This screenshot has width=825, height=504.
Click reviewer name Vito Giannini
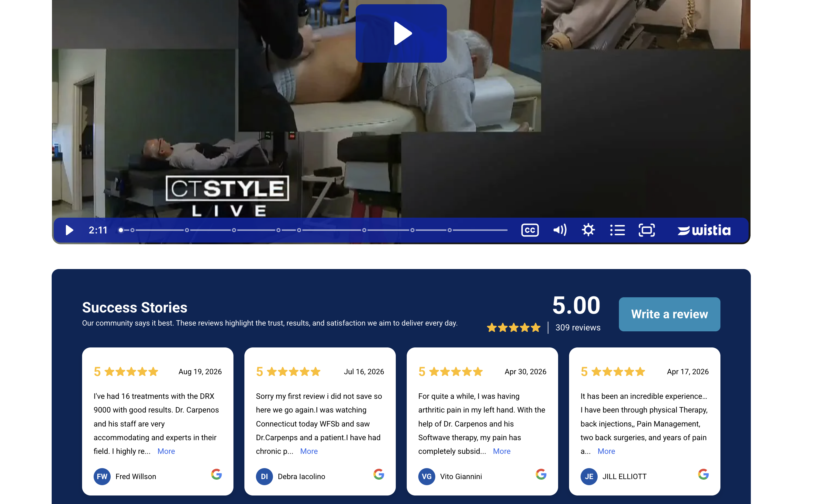click(461, 476)
